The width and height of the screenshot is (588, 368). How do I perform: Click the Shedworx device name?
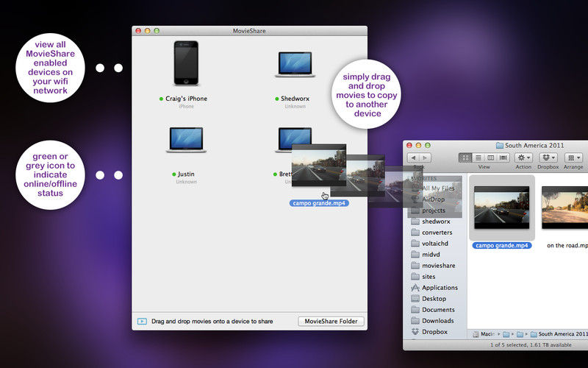(x=295, y=99)
